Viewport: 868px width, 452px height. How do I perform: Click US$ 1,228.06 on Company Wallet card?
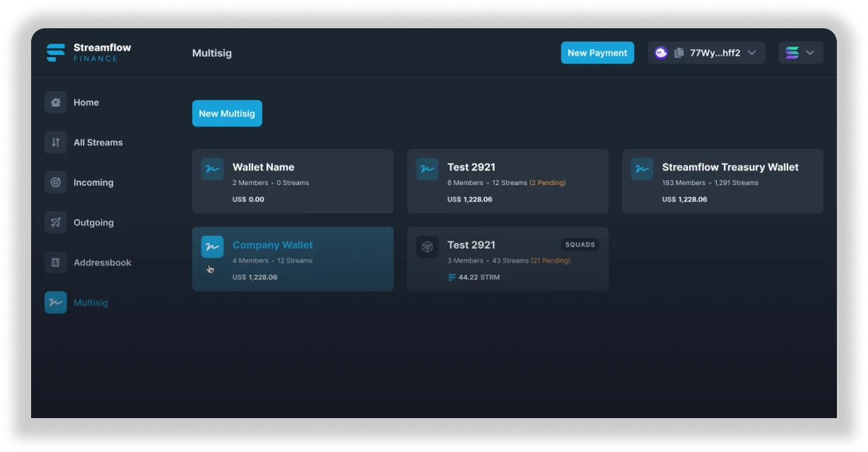pos(255,277)
